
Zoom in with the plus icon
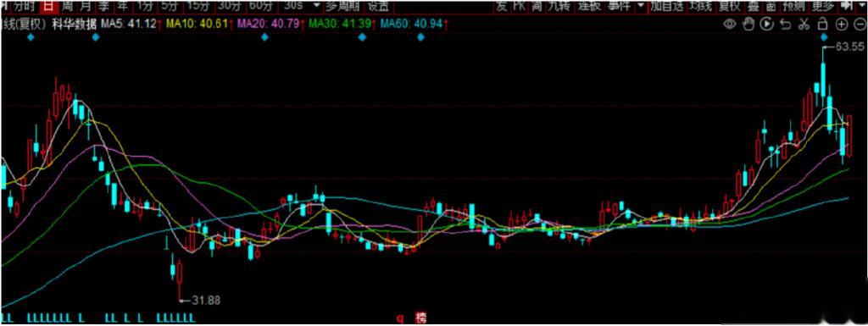[x=842, y=24]
